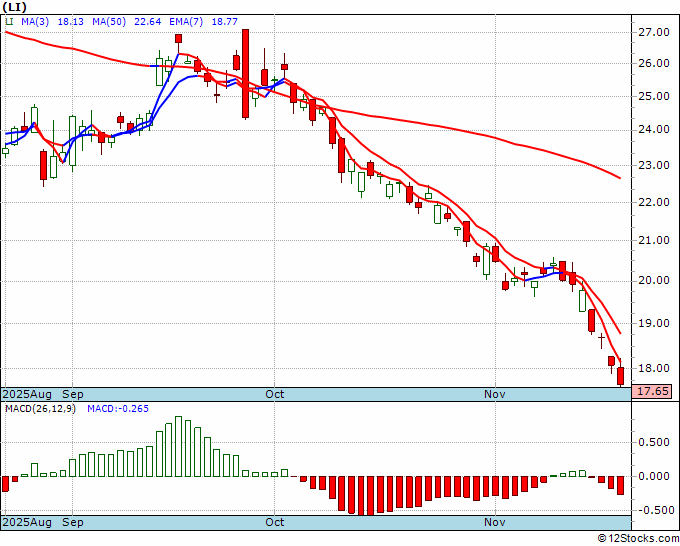The width and height of the screenshot is (680, 546).
Task: Click the Sep label on price chart axis
Action: pos(72,394)
